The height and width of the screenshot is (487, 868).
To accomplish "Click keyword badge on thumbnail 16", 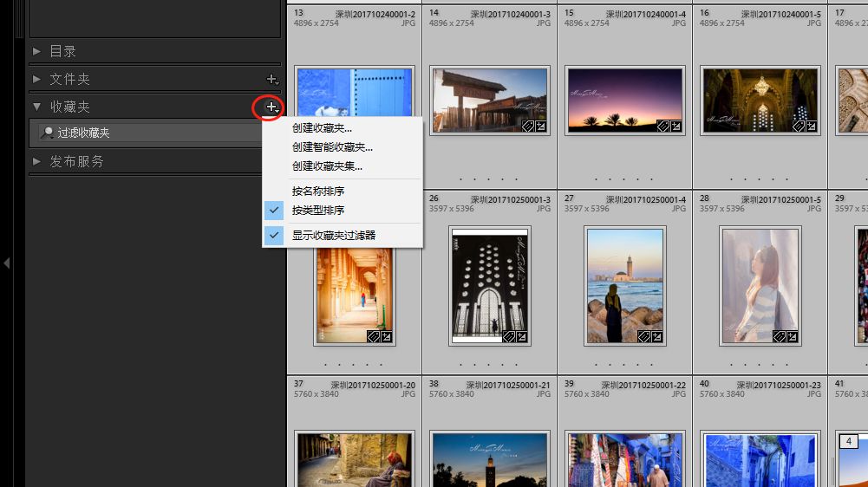I will point(798,127).
